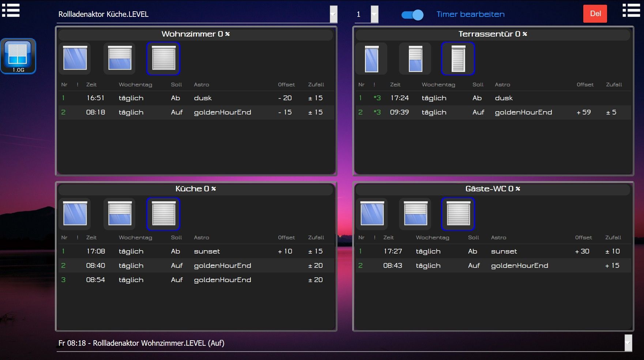Viewport: 644px width, 360px height.
Task: Select fully closed shutter icon in Küche
Action: tap(163, 214)
